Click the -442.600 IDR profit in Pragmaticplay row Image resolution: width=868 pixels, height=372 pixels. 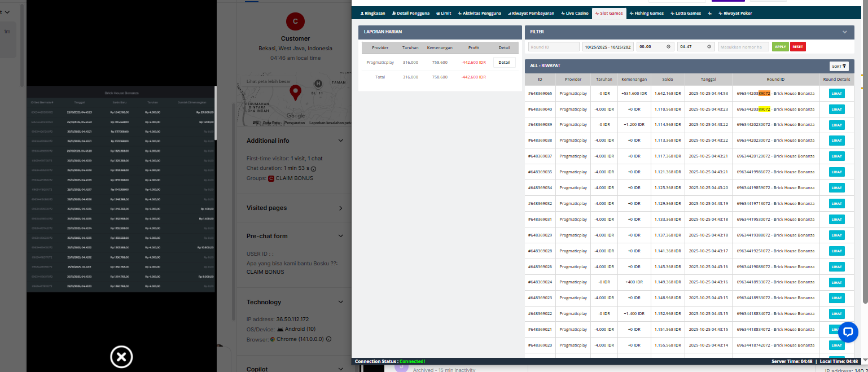pos(474,63)
